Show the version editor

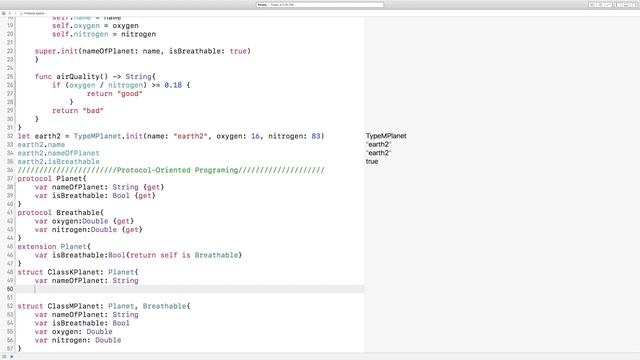click(x=608, y=5)
